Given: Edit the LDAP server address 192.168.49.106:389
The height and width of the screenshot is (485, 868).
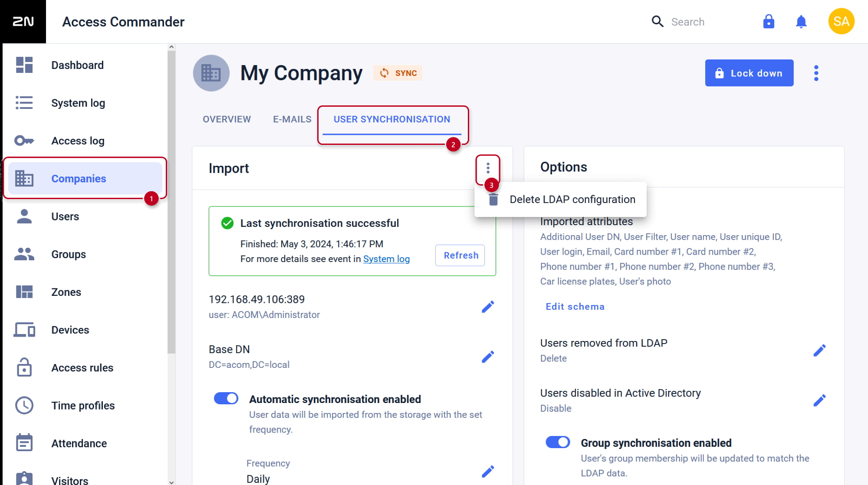Looking at the screenshot, I should pos(488,307).
